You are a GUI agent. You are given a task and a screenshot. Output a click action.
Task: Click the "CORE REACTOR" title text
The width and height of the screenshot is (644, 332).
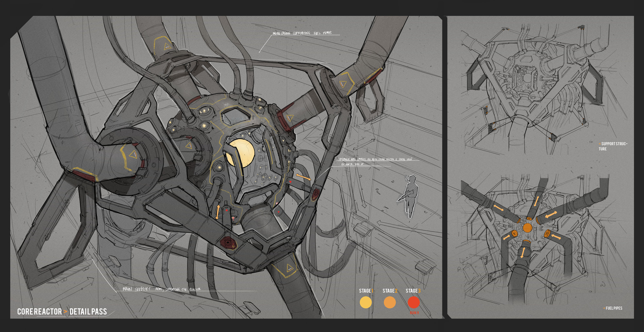39,312
